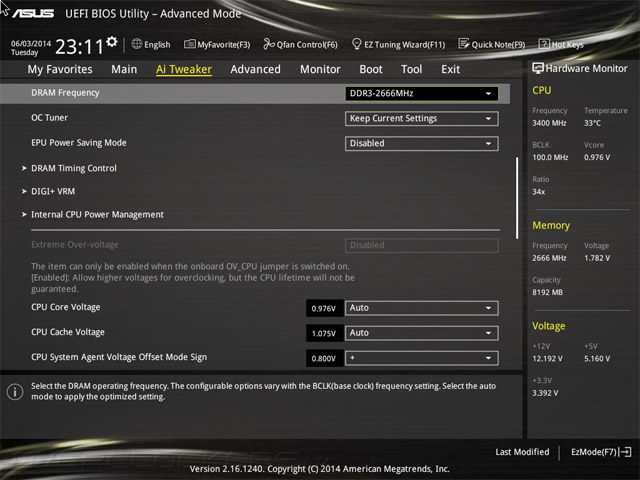Click the OC Tuner label
The width and height of the screenshot is (640, 480).
pos(49,118)
